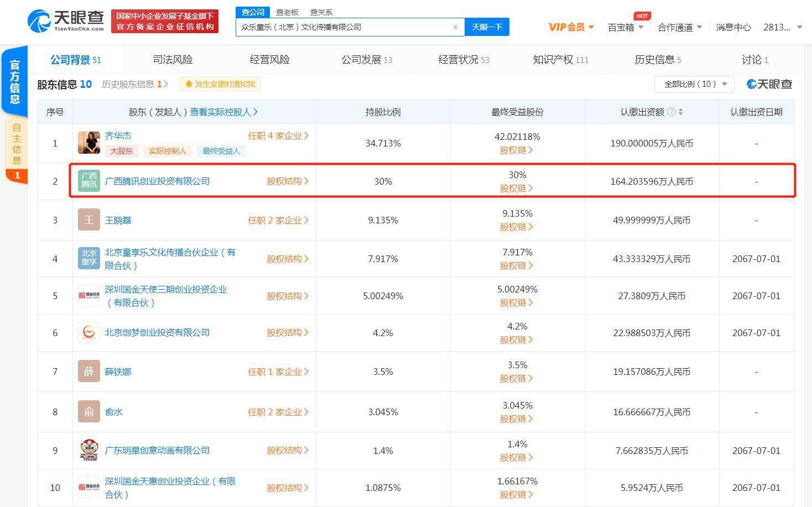The width and height of the screenshot is (812, 507).
Task: Open 股权结构 for 北京创梦创业投资有限公司
Action: (x=288, y=332)
